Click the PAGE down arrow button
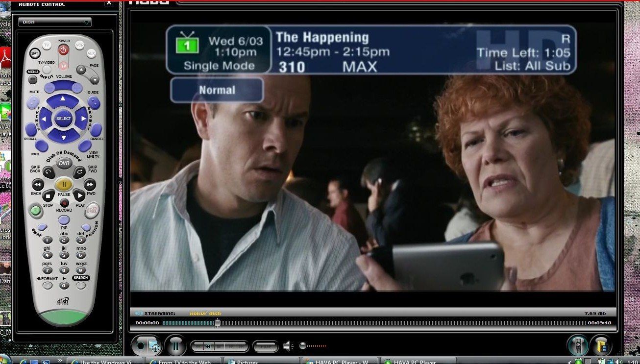 (94, 79)
